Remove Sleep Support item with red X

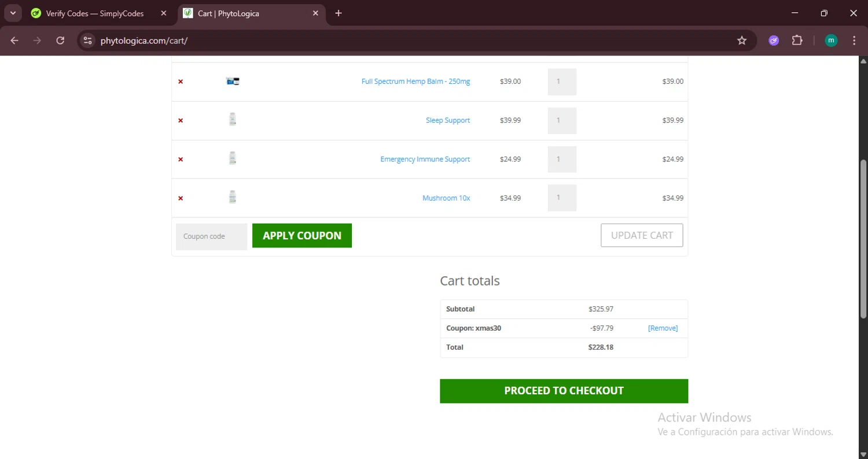click(x=181, y=120)
